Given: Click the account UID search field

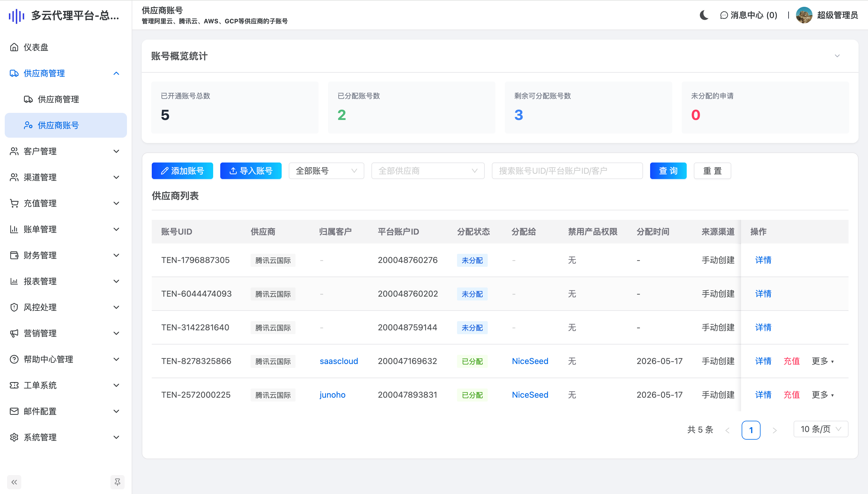Looking at the screenshot, I should click(x=567, y=171).
